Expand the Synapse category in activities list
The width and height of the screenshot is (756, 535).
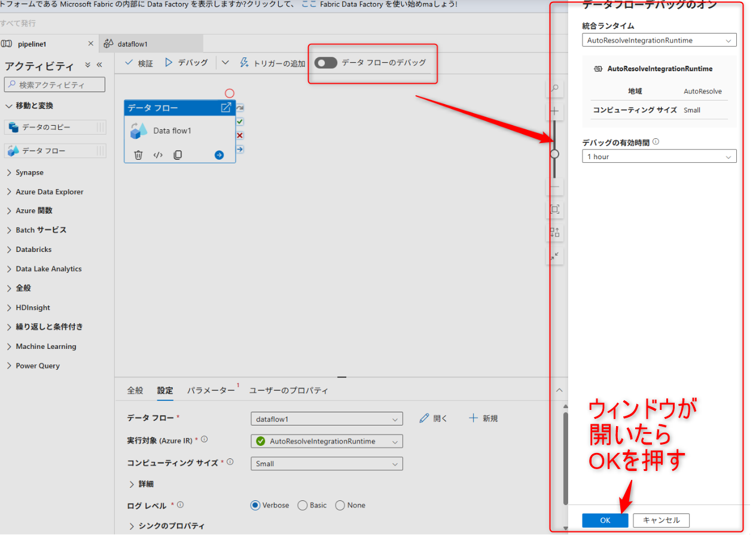28,172
